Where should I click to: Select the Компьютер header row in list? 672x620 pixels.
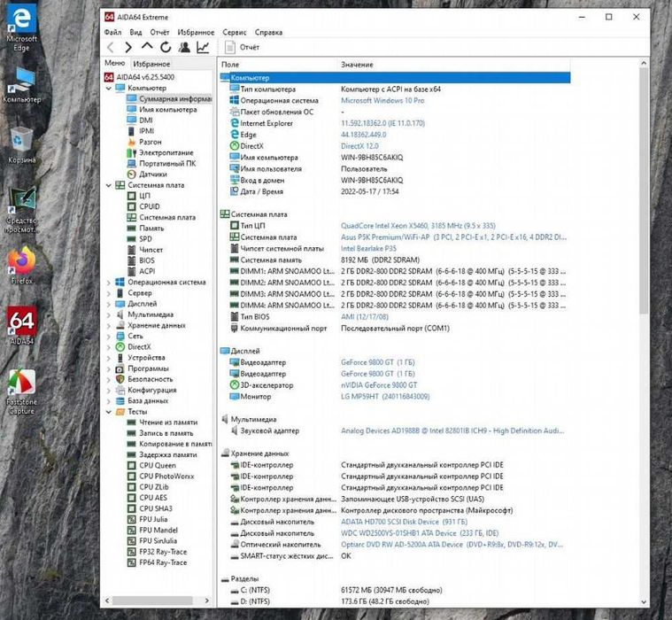(395, 78)
